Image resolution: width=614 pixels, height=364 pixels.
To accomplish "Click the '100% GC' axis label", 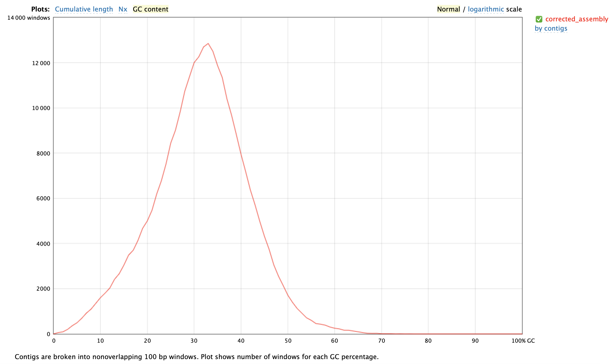I will pos(523,341).
